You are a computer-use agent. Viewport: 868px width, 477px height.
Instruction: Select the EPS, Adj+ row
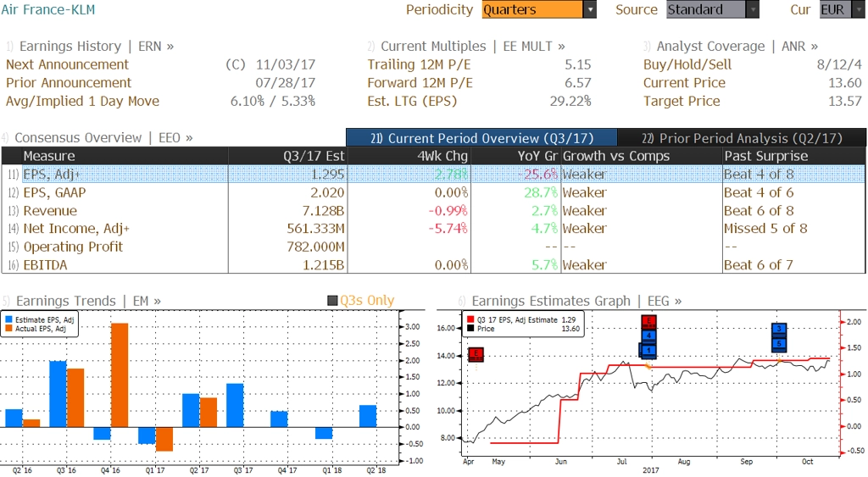[433, 175]
